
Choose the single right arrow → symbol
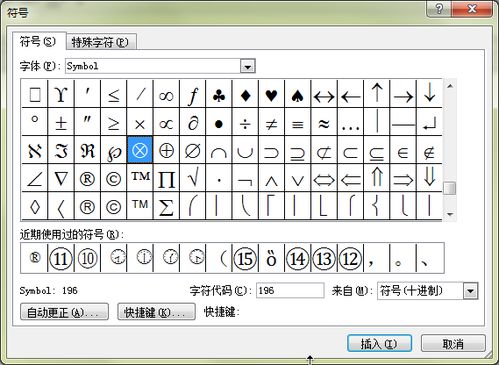pyautogui.click(x=403, y=94)
